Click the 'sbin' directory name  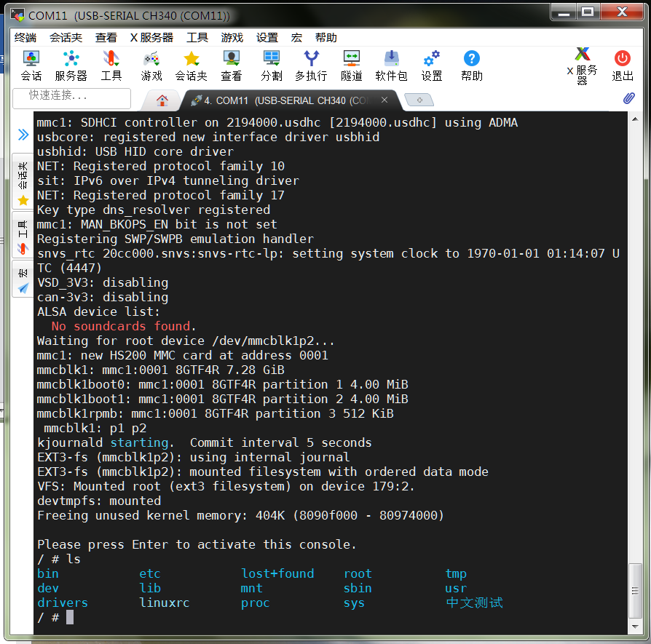tap(358, 588)
